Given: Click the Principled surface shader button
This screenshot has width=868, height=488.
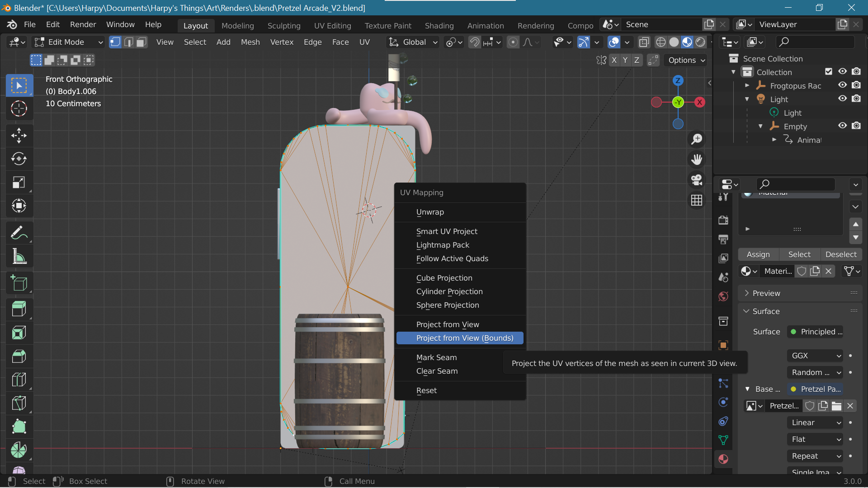Looking at the screenshot, I should [816, 332].
